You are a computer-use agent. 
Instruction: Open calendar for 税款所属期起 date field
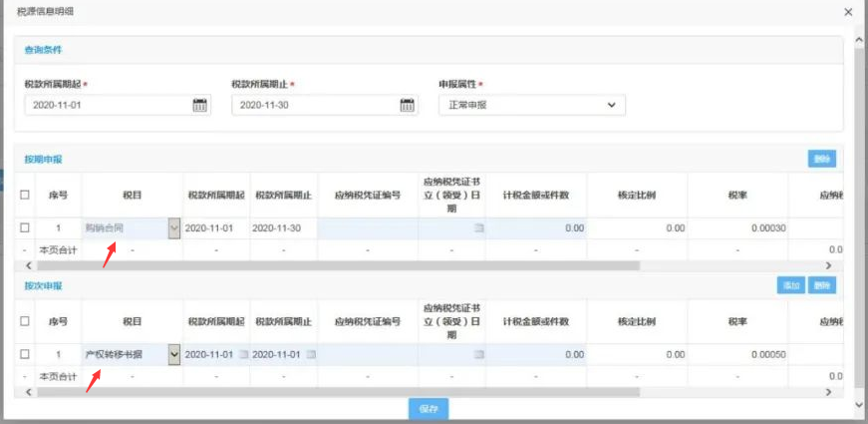199,105
